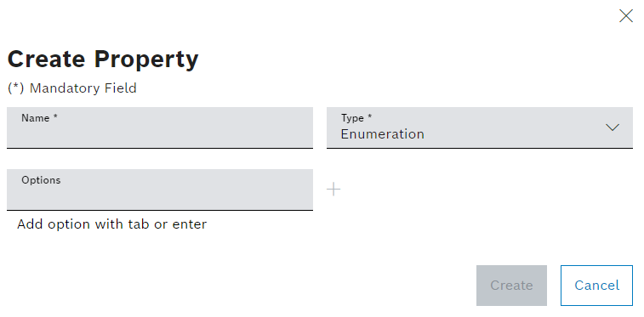Screen dimensions: 644x317
Task: Expand the Type dropdown chevron arrow
Action: click(x=613, y=127)
